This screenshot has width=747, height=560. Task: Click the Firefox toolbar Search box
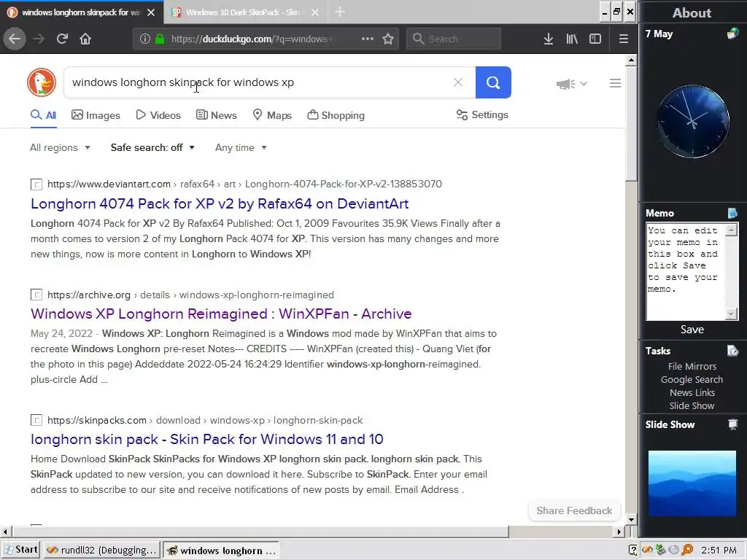point(454,39)
